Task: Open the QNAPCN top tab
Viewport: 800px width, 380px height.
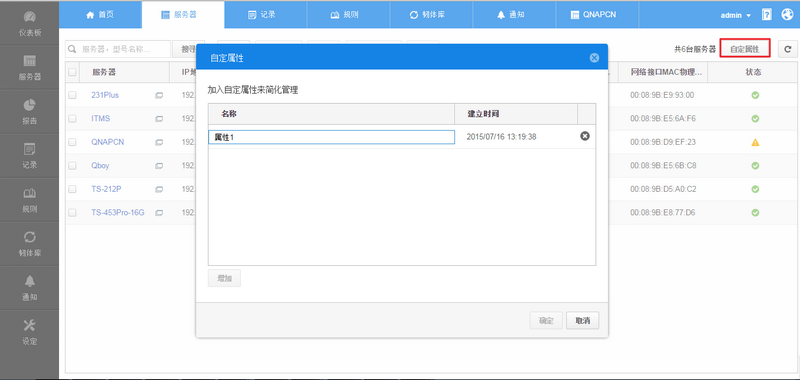Action: coord(597,15)
